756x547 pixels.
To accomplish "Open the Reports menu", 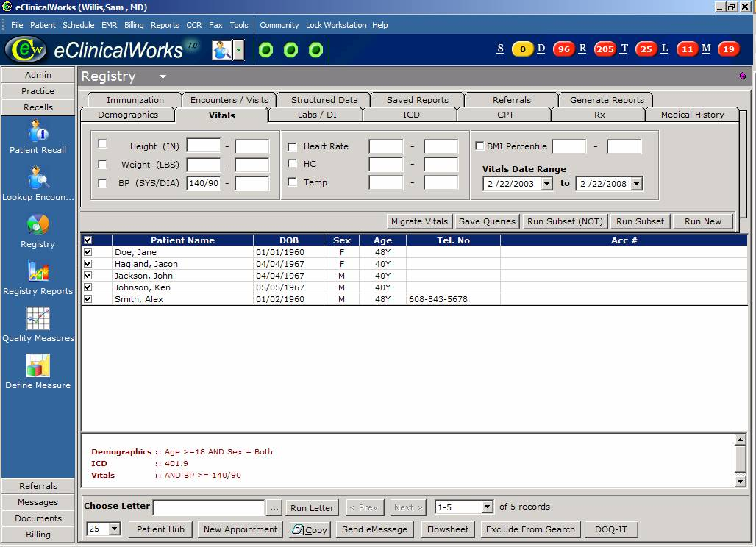I will pos(165,25).
